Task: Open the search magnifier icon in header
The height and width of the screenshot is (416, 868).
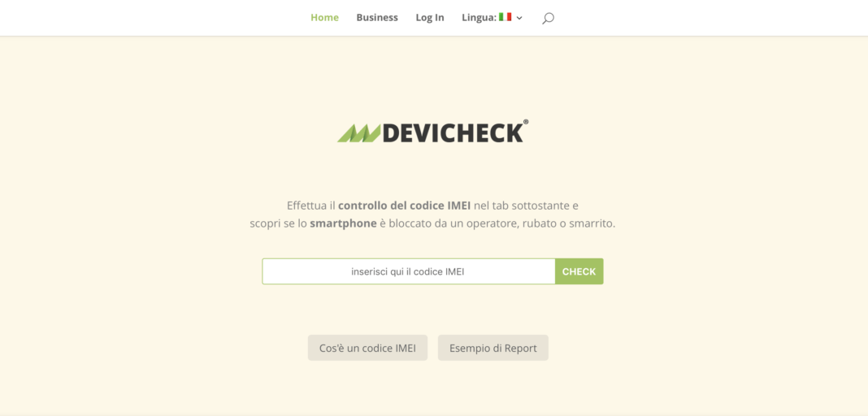Action: pyautogui.click(x=548, y=18)
